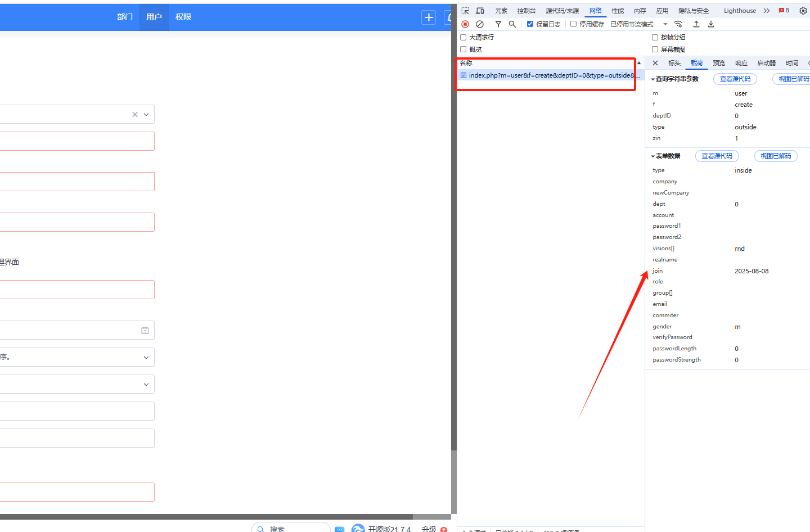Go to the 部门 page menu

(x=125, y=17)
